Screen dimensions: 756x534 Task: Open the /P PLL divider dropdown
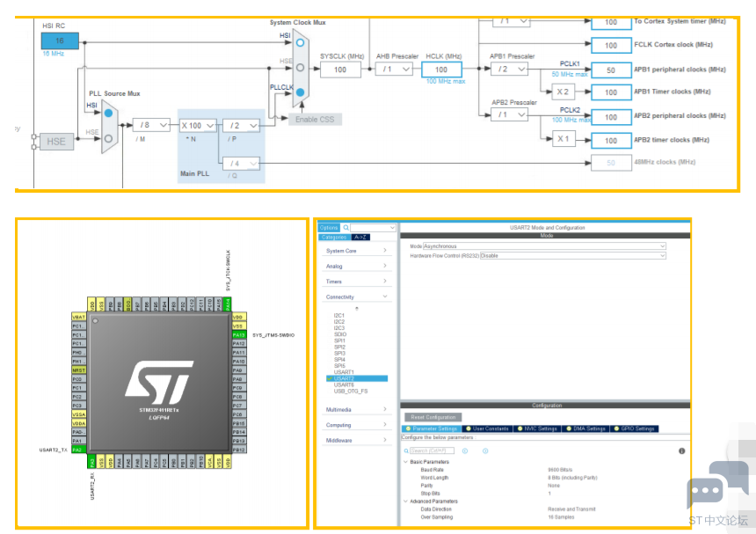(x=242, y=126)
